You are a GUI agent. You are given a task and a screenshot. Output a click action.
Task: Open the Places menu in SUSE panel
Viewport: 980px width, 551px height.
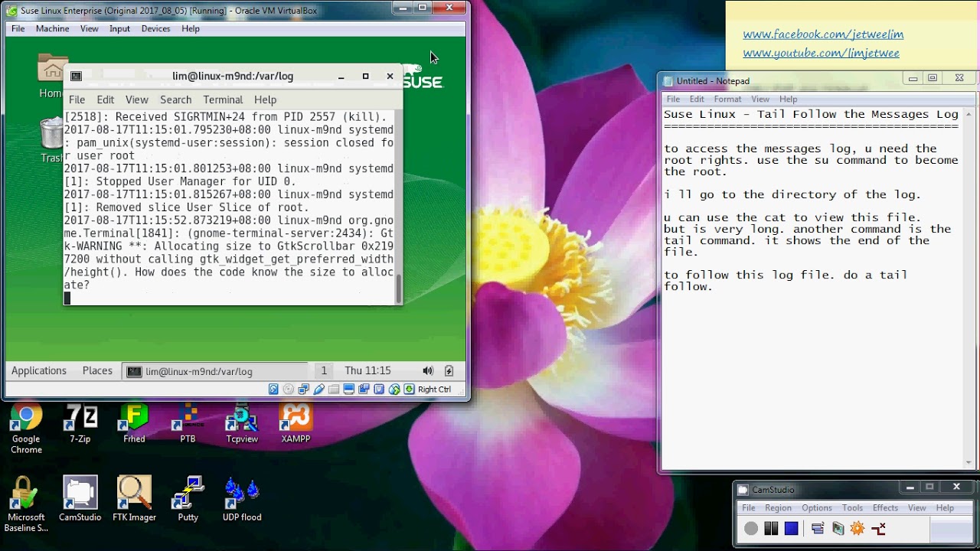[97, 370]
